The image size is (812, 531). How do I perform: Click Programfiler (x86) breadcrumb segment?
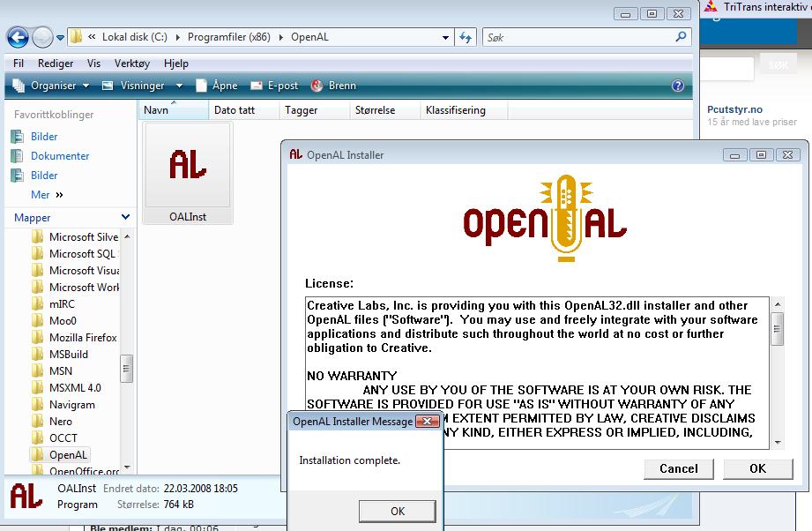click(229, 37)
